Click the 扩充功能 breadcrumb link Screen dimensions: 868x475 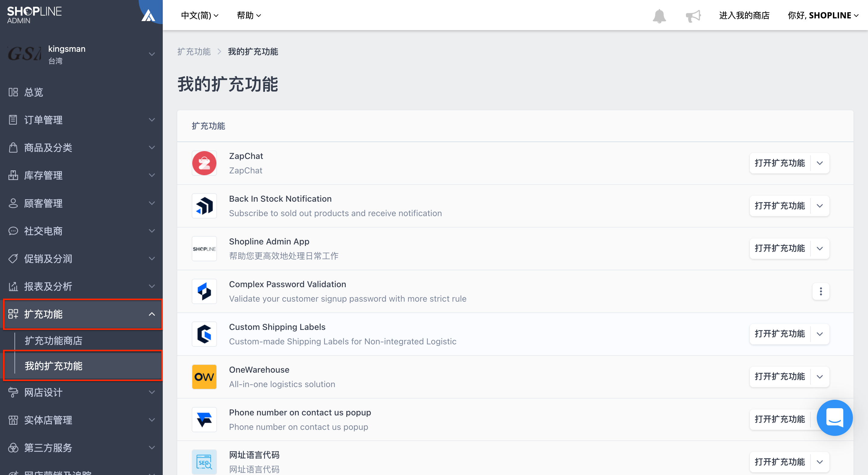(x=194, y=51)
